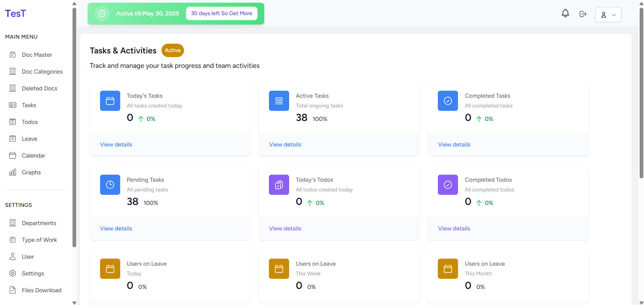Click the Deleted Docs sidebar icon
Image resolution: width=644 pixels, height=305 pixels.
(13, 88)
